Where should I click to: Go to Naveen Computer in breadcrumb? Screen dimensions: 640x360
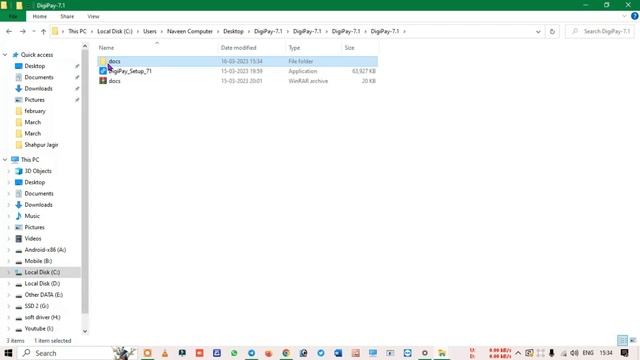(x=190, y=31)
